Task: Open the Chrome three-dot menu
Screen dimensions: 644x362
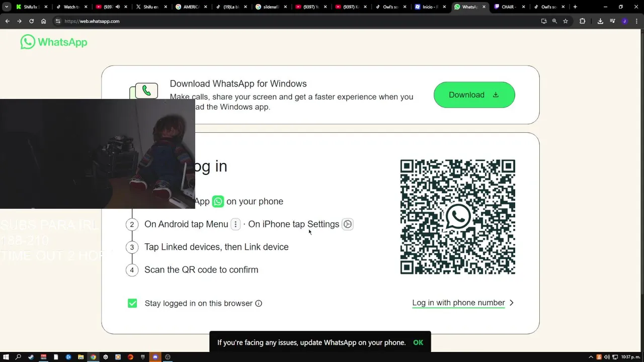Action: (x=636, y=21)
